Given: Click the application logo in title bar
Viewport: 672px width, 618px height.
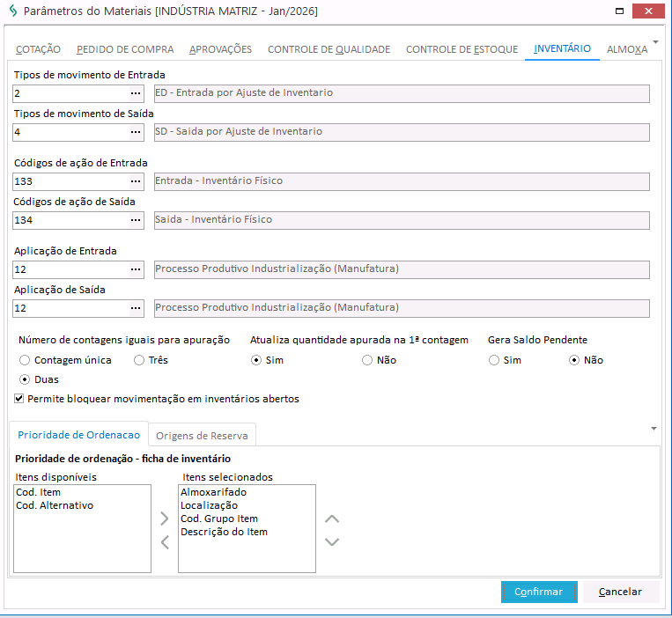Looking at the screenshot, I should pyautogui.click(x=13, y=11).
